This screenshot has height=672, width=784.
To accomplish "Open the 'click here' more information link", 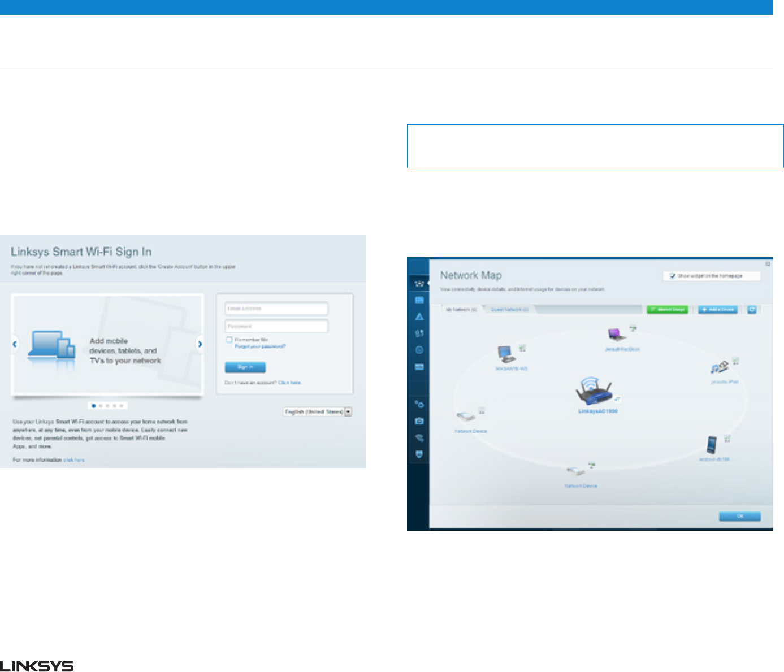I will pos(74,460).
